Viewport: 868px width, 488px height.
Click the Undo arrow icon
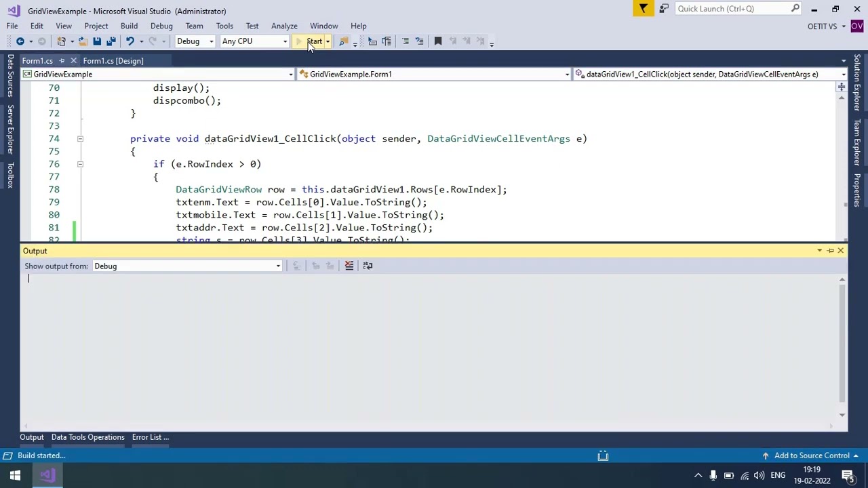point(130,41)
